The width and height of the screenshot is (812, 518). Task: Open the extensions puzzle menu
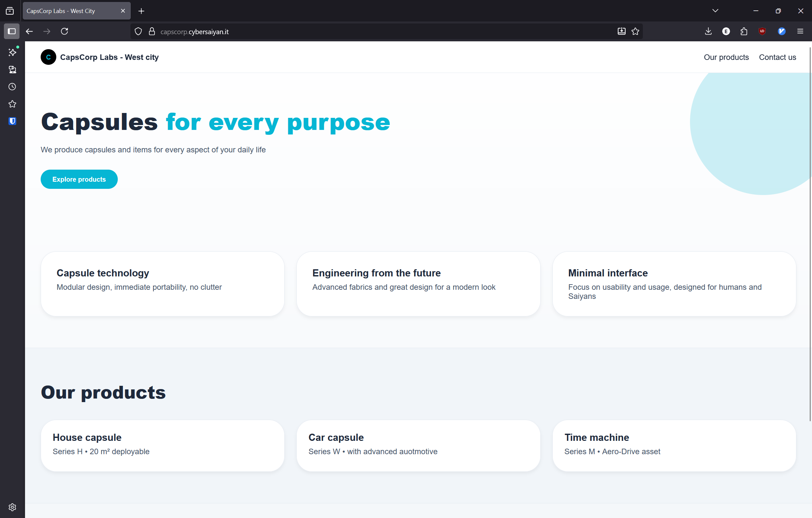pos(744,31)
